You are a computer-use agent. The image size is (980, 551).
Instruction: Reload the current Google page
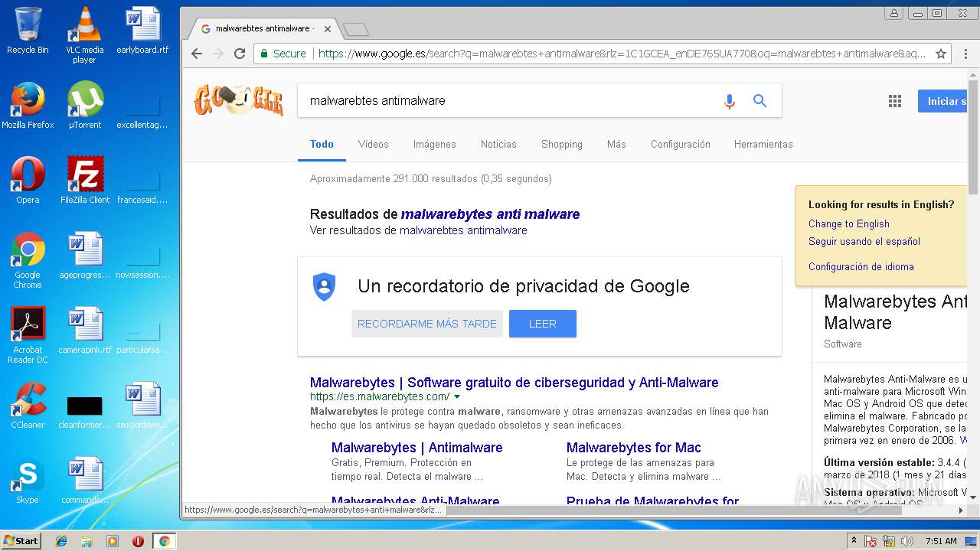coord(240,54)
